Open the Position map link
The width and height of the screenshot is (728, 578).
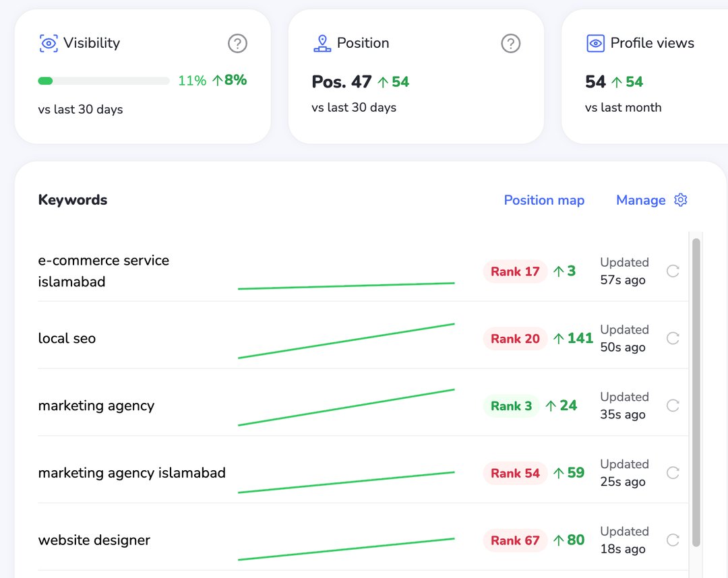(x=544, y=200)
